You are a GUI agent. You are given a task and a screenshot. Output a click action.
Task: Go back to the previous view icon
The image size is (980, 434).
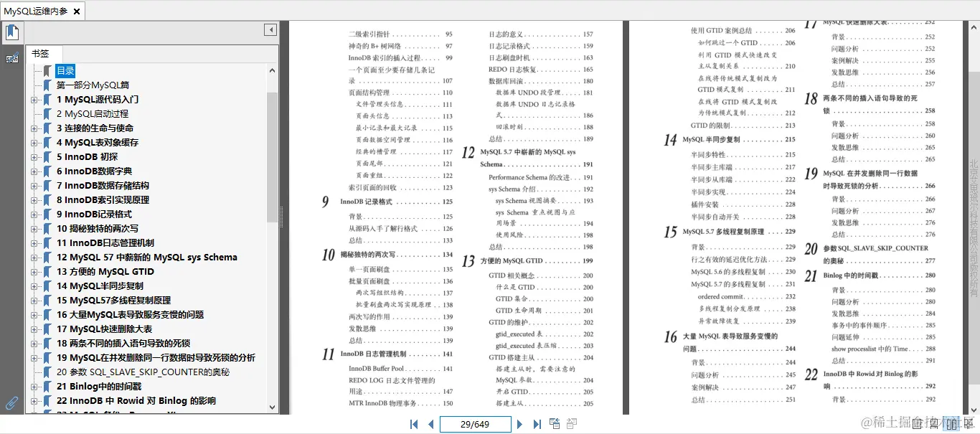click(x=554, y=423)
